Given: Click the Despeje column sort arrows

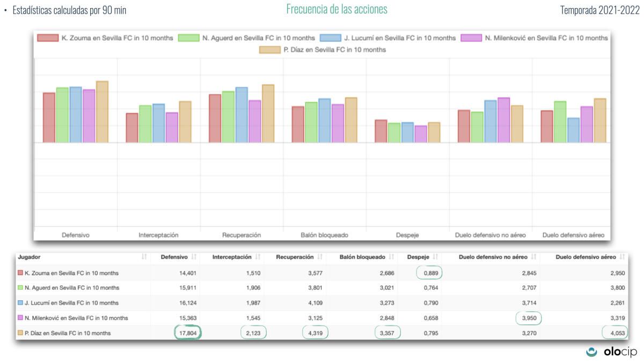Looking at the screenshot, I should pyautogui.click(x=436, y=257).
